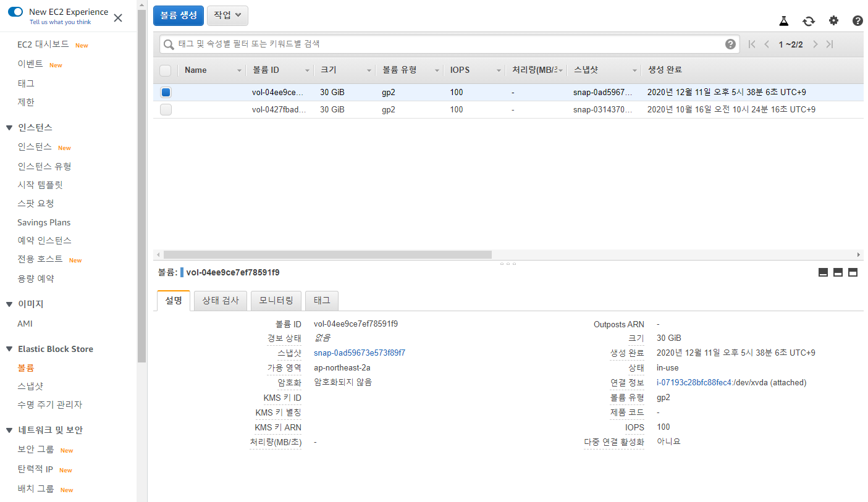Select the vol-0427fbad volume row
Image resolution: width=868 pixels, height=502 pixels.
point(508,110)
